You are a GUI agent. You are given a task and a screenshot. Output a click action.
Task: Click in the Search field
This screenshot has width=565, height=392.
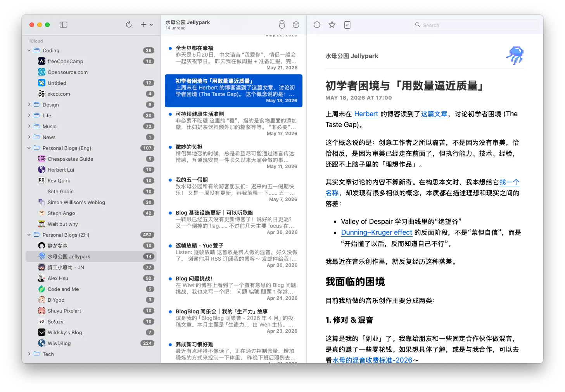[475, 25]
